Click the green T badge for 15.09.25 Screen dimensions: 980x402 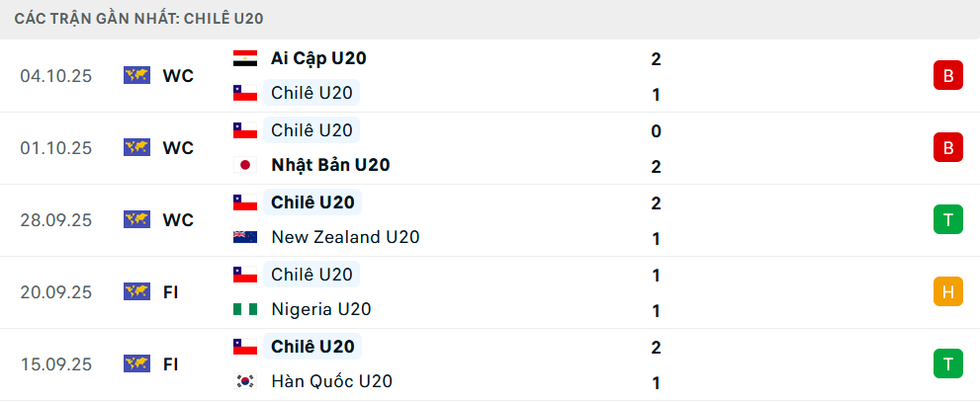(x=947, y=363)
